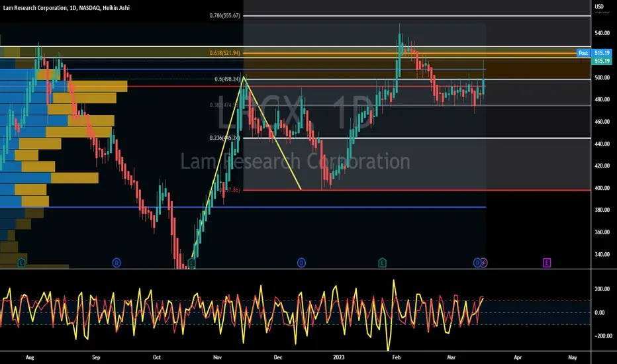617x364 pixels.
Task: Click the 460.00 price axis label
Action: click(x=602, y=122)
